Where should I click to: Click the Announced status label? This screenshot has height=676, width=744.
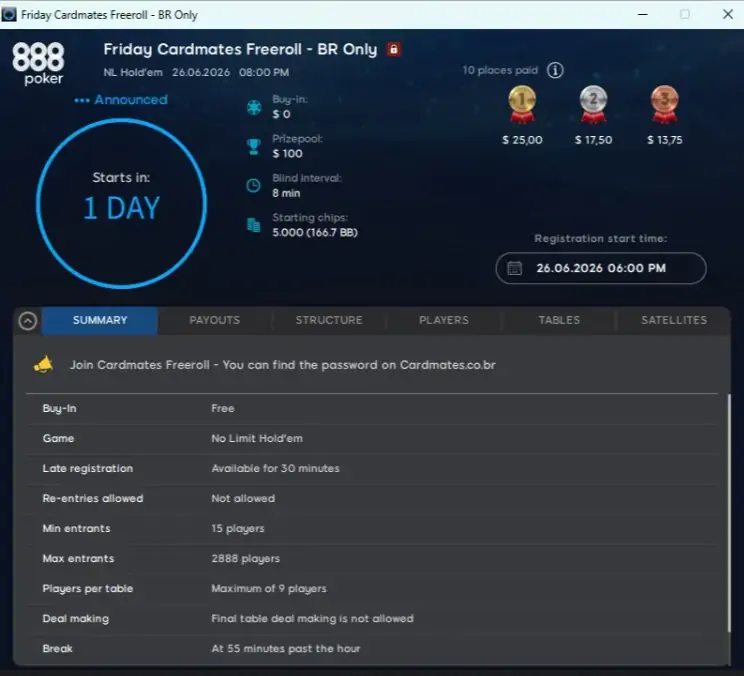pyautogui.click(x=121, y=100)
